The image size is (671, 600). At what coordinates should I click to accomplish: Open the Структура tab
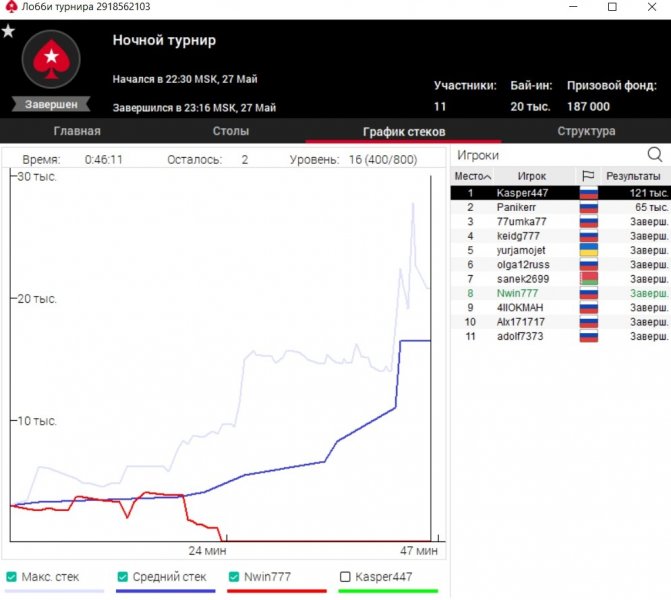pos(586,131)
